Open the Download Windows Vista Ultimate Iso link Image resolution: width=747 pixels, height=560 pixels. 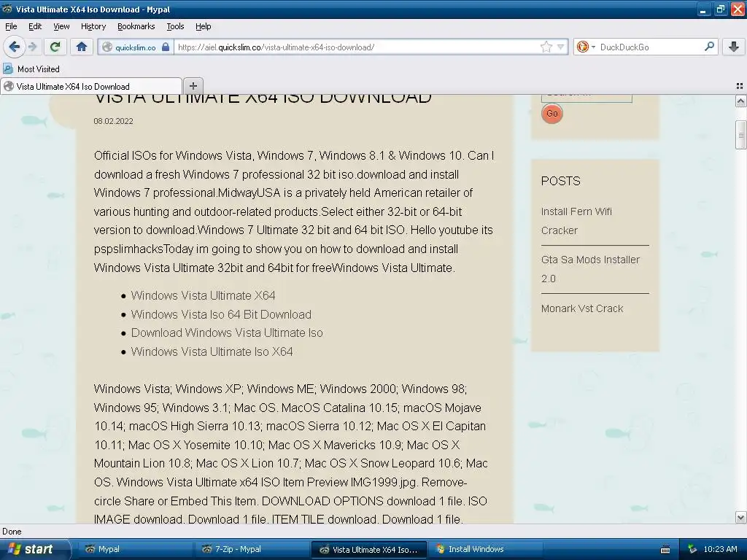point(227,332)
